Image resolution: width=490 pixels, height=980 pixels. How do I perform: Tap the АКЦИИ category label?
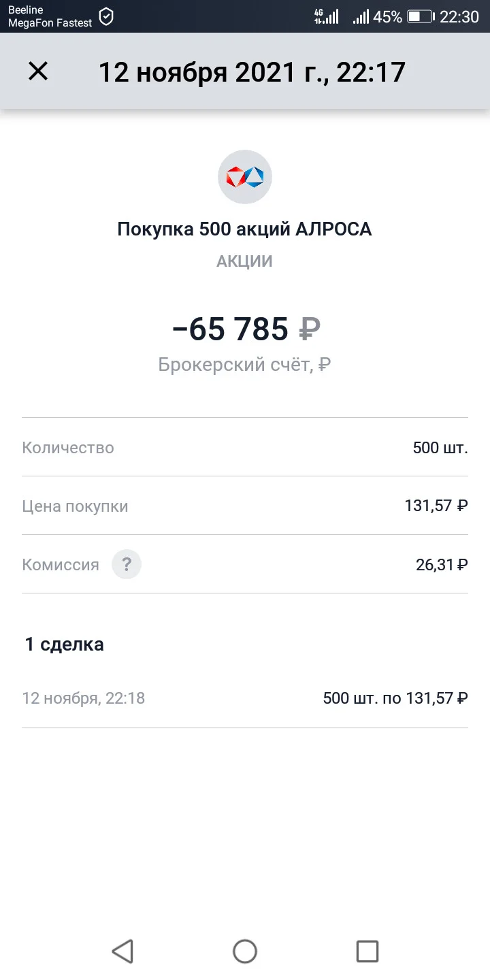click(x=245, y=261)
